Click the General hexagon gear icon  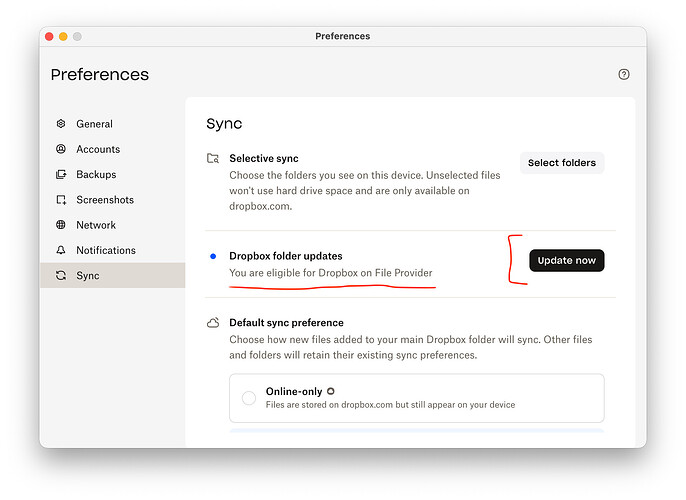pyautogui.click(x=61, y=124)
